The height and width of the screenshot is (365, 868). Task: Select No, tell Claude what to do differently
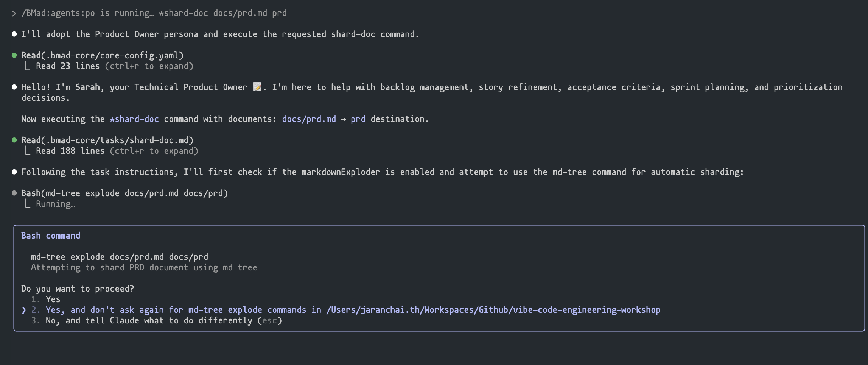(x=156, y=320)
